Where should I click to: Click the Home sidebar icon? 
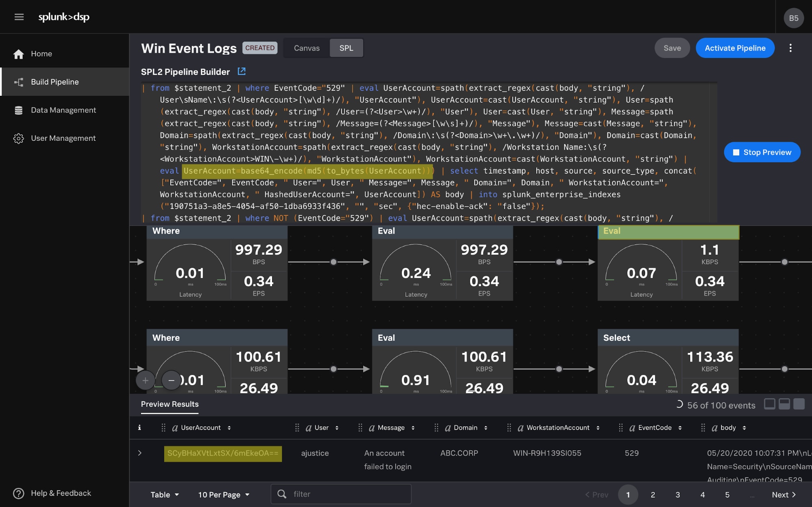(18, 54)
